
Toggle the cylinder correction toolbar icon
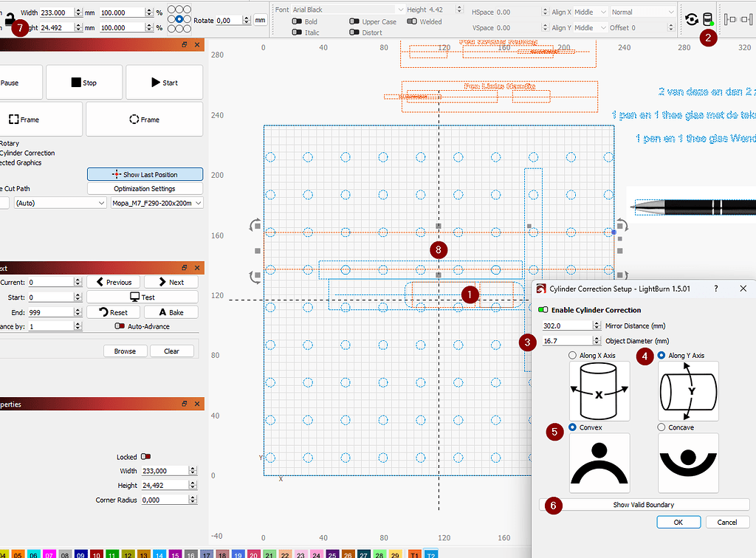click(x=707, y=19)
